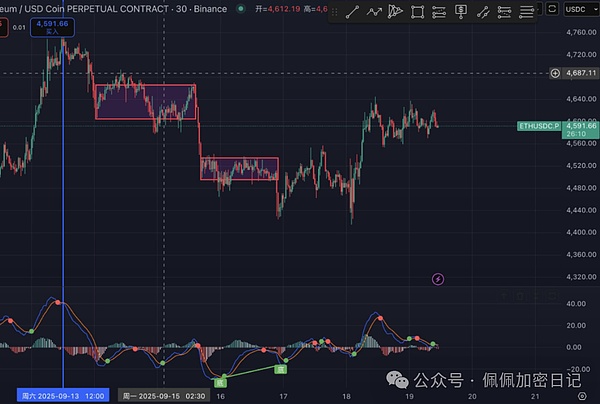This screenshot has height=404, width=600.
Task: Select the trend line drawing tool
Action: tap(351, 12)
